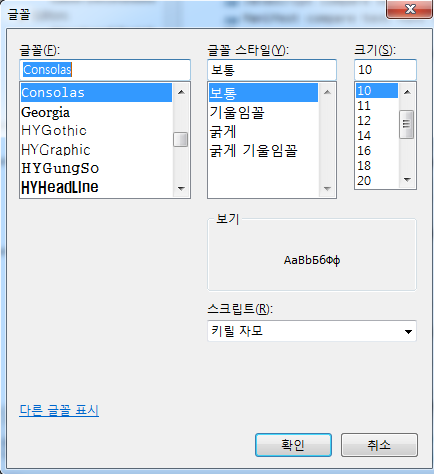The width and height of the screenshot is (434, 474).
Task: Click the font list scrollbar thumb
Action: 181,139
